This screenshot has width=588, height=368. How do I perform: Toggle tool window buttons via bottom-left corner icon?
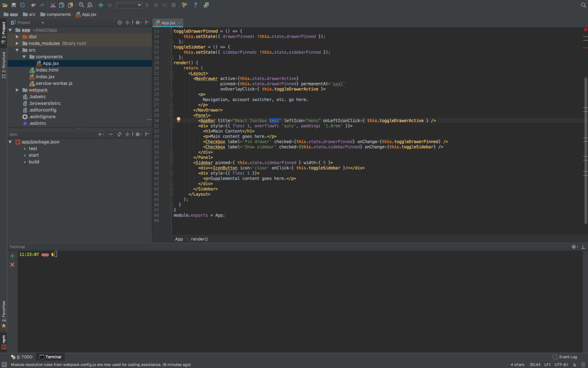pos(4,365)
